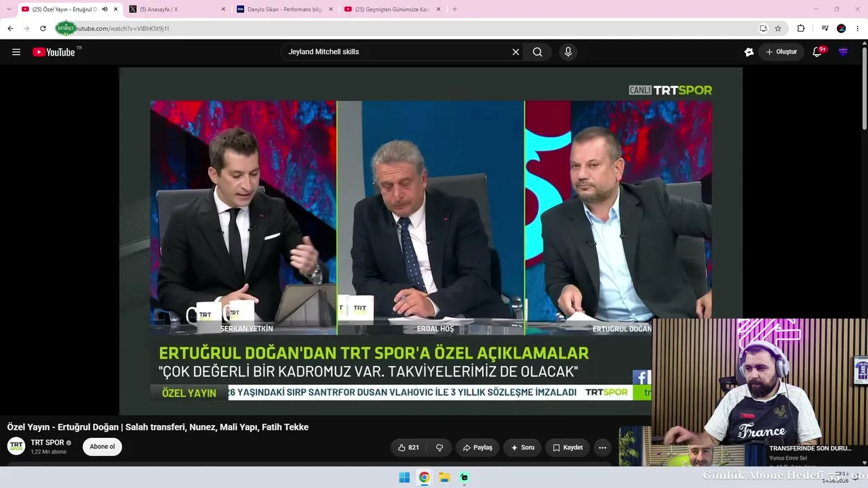This screenshot has width=868, height=488.
Task: Switch to the Özel Yayın - Ertuğrul tab
Action: (64, 9)
